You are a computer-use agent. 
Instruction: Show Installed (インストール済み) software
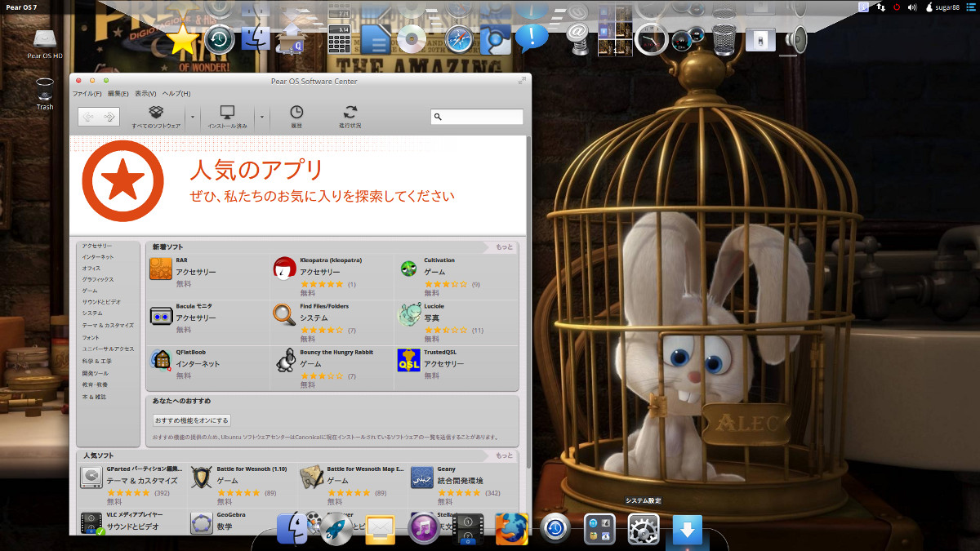pyautogui.click(x=227, y=117)
